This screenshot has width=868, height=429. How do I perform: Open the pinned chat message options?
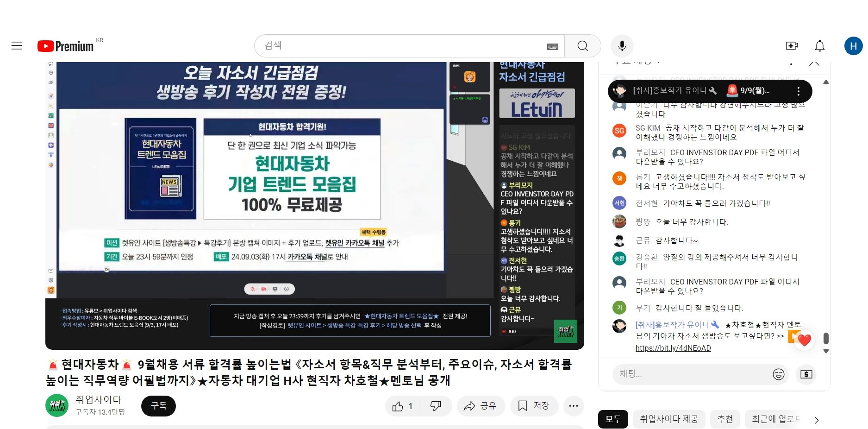(798, 91)
